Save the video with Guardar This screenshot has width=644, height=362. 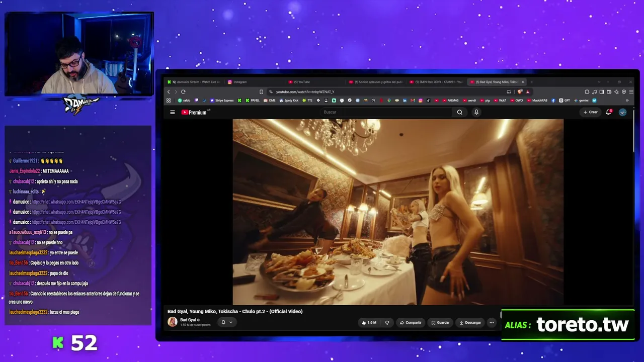[x=440, y=323]
